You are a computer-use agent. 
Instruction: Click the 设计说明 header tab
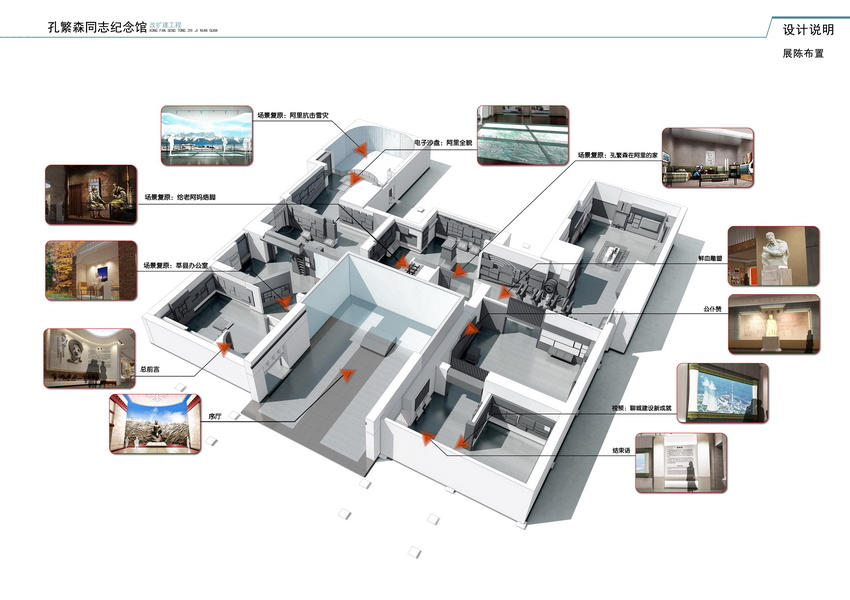808,30
